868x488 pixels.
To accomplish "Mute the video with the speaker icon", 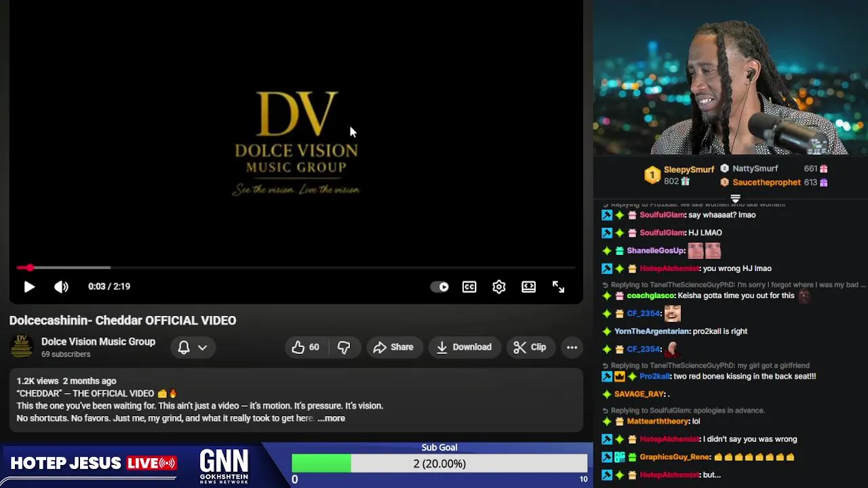I will click(x=61, y=287).
